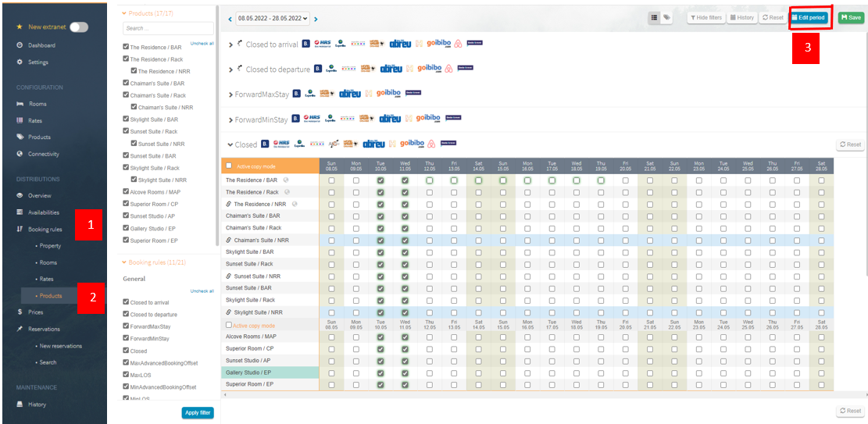Open Availabilities in the sidebar menu
The width and height of the screenshot is (868, 424).
click(44, 212)
